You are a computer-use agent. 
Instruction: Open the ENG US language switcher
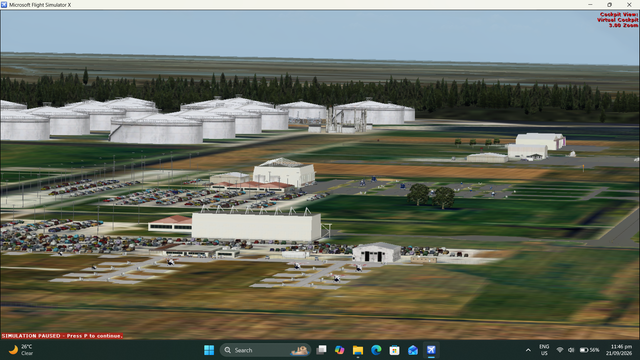[x=544, y=350]
